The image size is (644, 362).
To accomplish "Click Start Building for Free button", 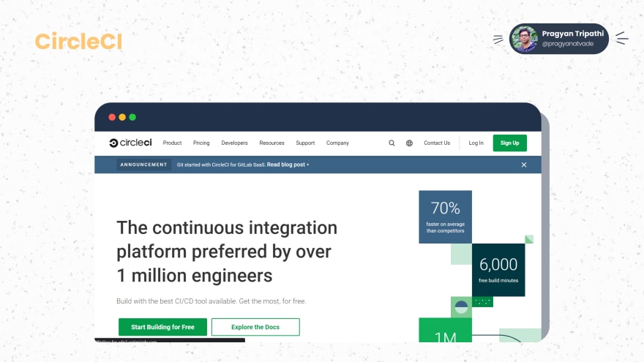I will [x=162, y=327].
